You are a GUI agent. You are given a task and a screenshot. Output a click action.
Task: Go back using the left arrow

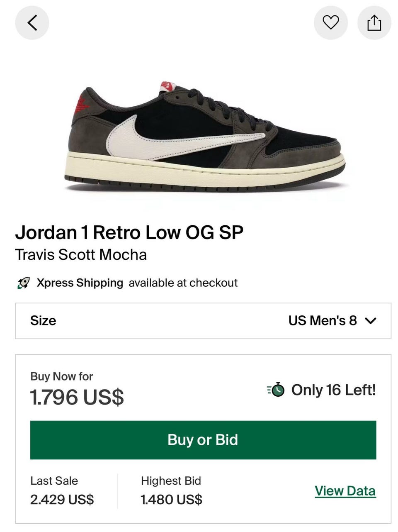32,22
